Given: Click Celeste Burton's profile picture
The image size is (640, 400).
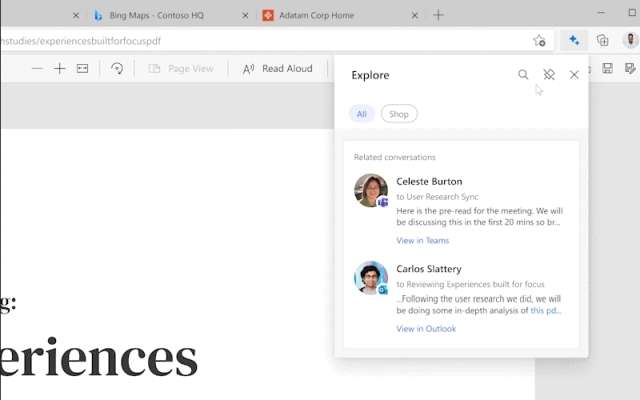Looking at the screenshot, I should [x=371, y=190].
